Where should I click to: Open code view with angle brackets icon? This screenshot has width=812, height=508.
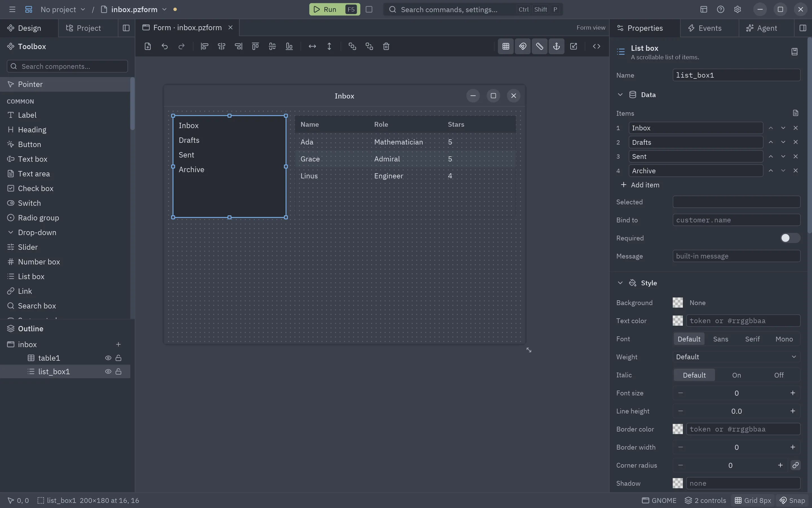tap(596, 46)
